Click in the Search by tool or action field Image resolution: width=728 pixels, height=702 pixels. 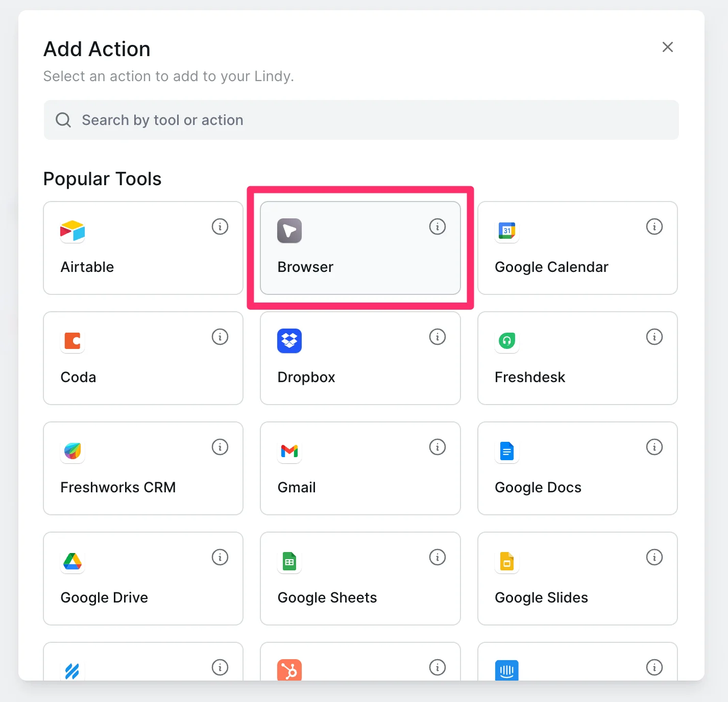click(x=361, y=120)
